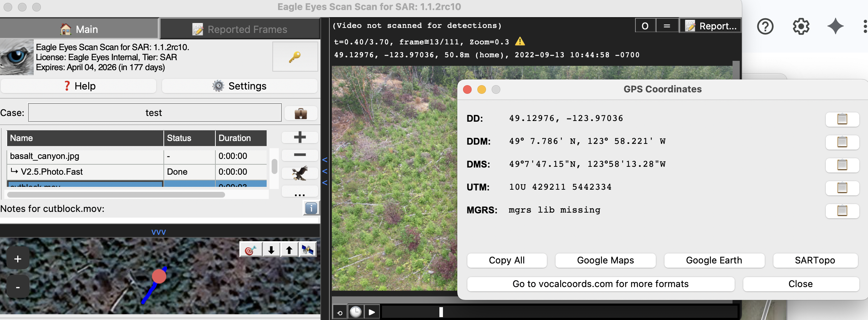Center map with the target icon

pos(251,250)
